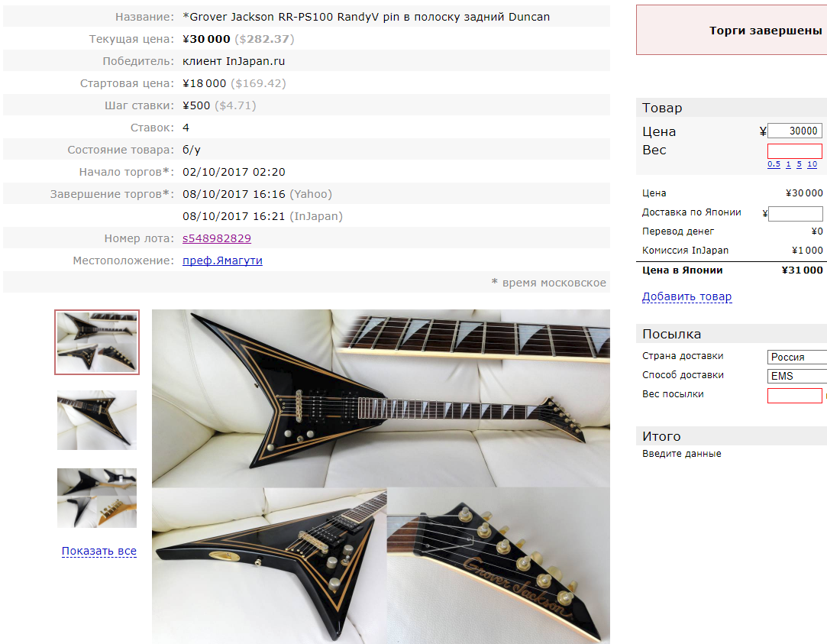Select the first guitar collage thumbnail

pyautogui.click(x=97, y=342)
